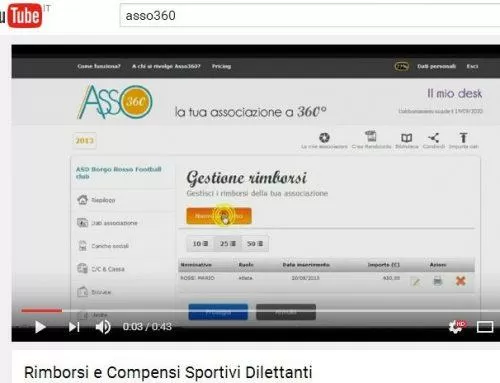Click the orange new reimbursement button
The height and width of the screenshot is (383, 500).
219,216
